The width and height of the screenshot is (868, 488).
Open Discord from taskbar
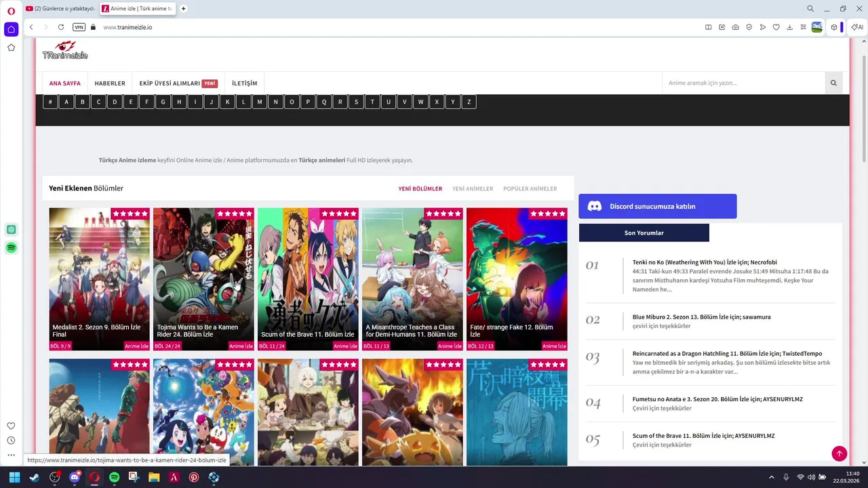[x=75, y=477]
